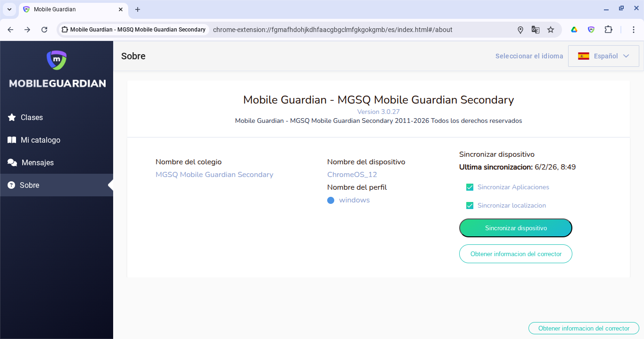Uncheck Sincronizar Aplicaciones checkbox

(x=470, y=187)
